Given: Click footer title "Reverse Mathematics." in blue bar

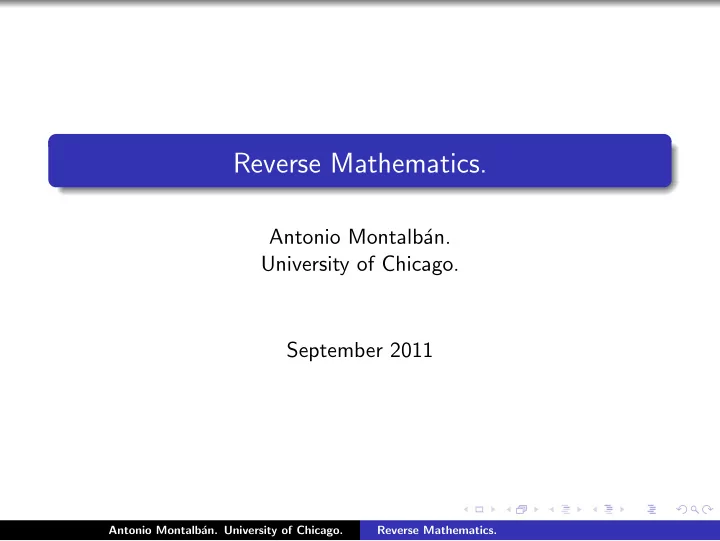Looking at the screenshot, I should (x=437, y=530).
